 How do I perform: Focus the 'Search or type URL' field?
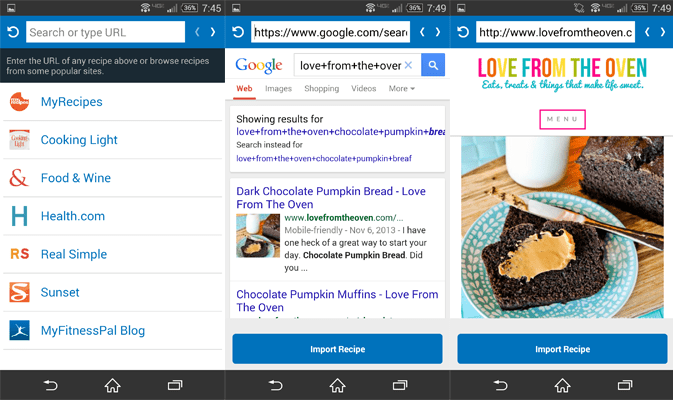click(106, 32)
